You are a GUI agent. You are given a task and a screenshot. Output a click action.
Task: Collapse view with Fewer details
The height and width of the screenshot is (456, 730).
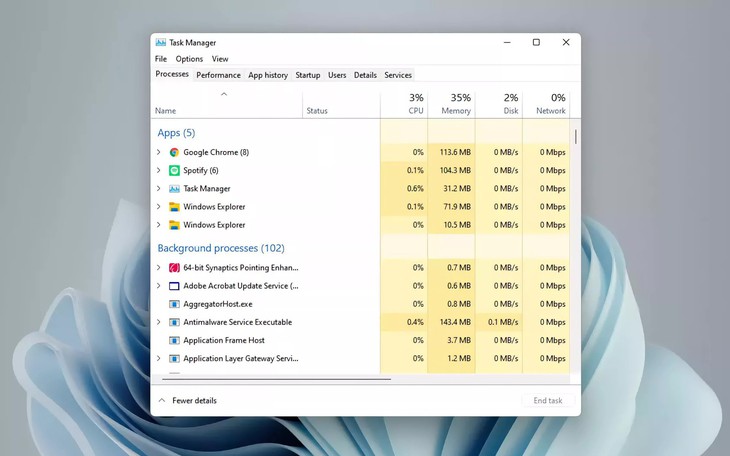[188, 401]
